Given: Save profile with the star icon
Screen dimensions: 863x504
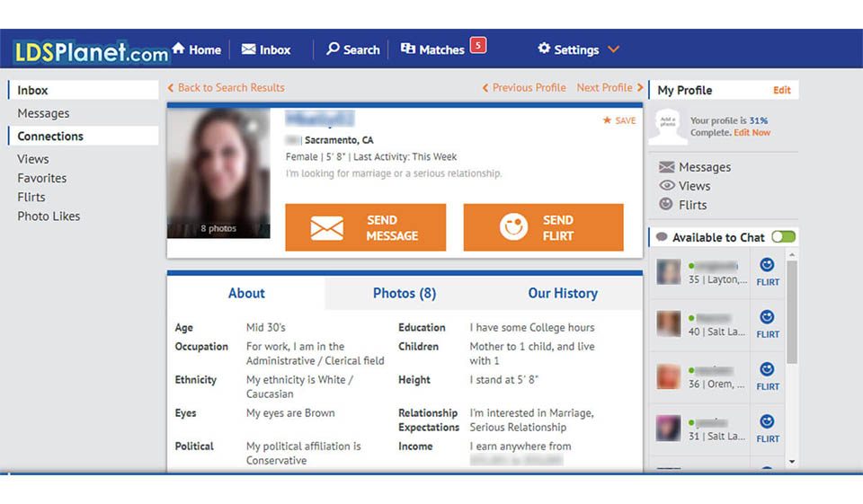Looking at the screenshot, I should coord(607,120).
